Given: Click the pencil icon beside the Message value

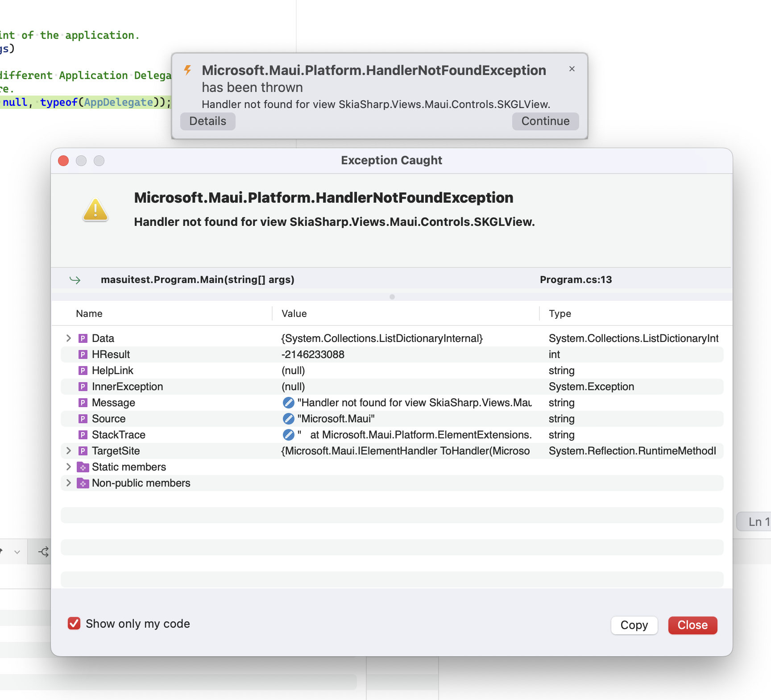Looking at the screenshot, I should point(287,402).
